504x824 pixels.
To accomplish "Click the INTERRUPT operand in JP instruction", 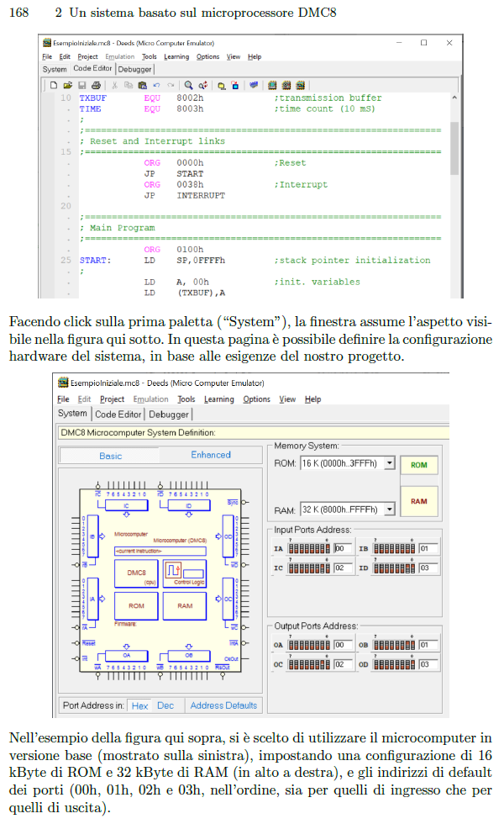I will (201, 195).
